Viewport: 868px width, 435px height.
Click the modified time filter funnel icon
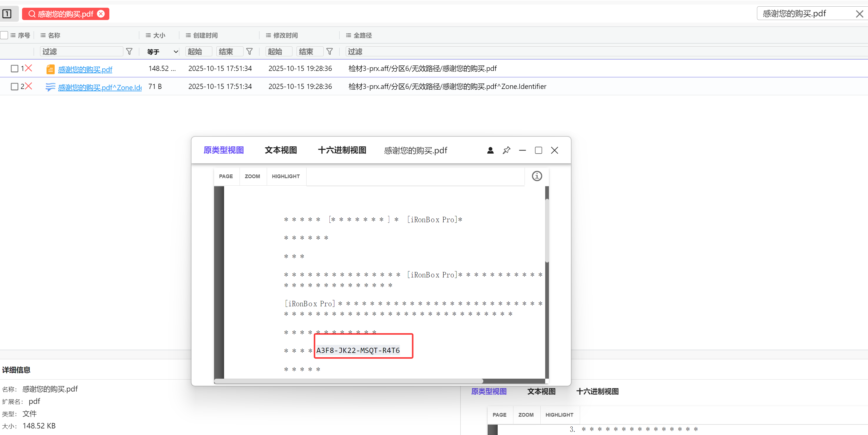tap(330, 51)
